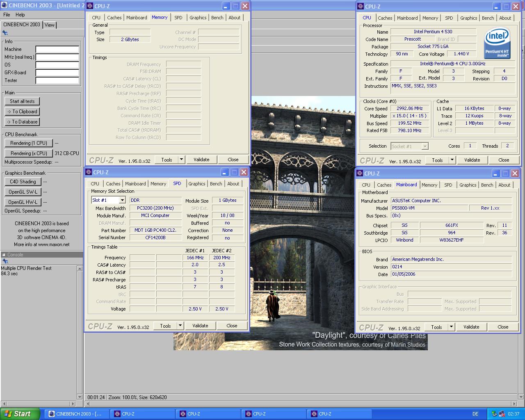Click the Intel Pentium 4 HT logo
Viewport: 525px width, 420px height.
497,43
